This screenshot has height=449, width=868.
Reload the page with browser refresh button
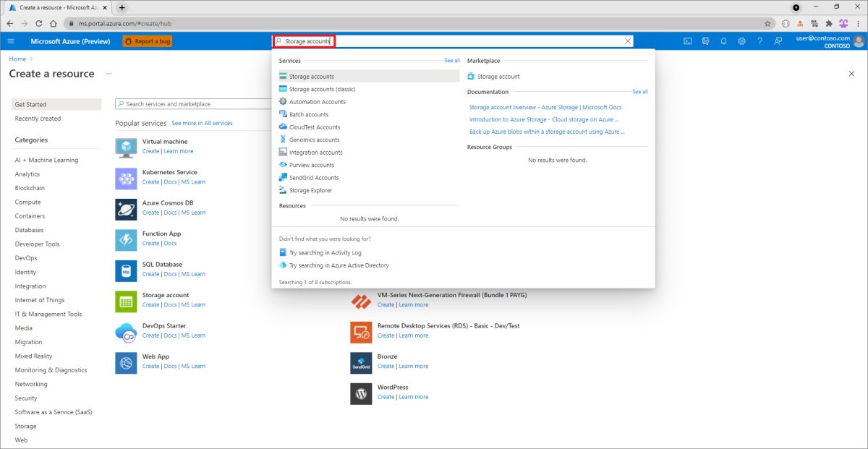tap(39, 23)
